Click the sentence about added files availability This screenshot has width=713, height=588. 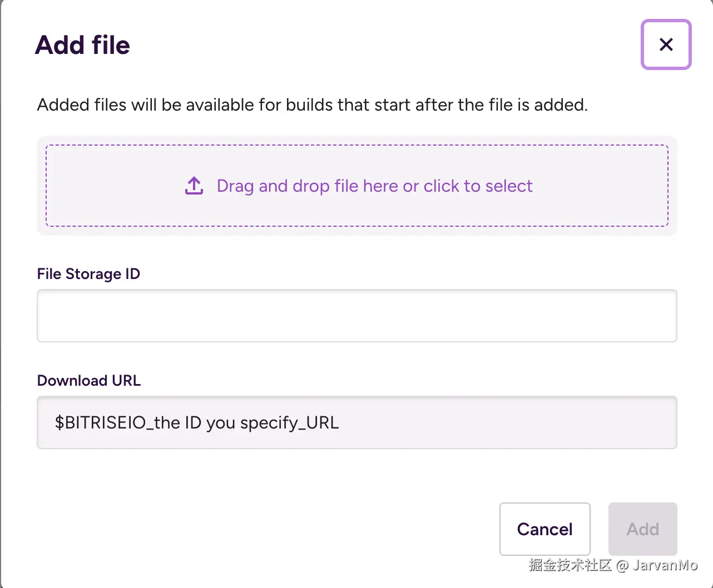click(x=312, y=105)
